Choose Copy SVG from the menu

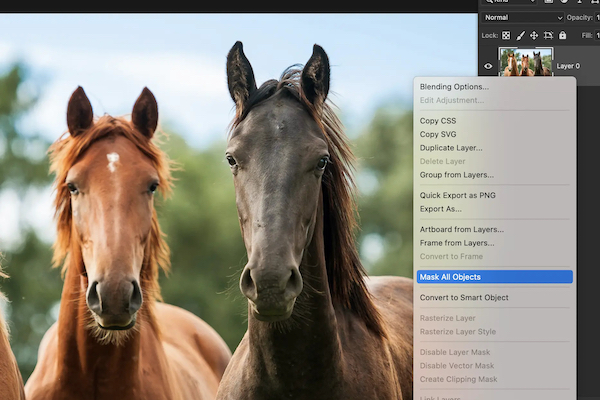click(x=438, y=134)
